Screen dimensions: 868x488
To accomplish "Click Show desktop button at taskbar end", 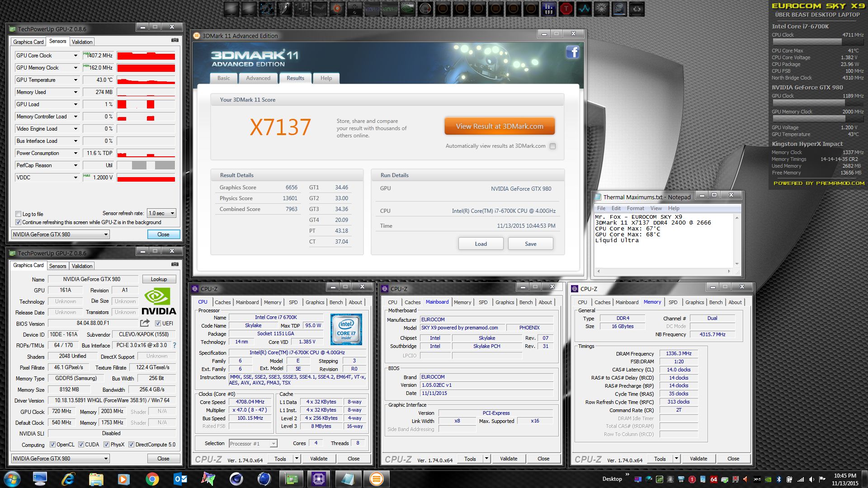I will click(864, 479).
